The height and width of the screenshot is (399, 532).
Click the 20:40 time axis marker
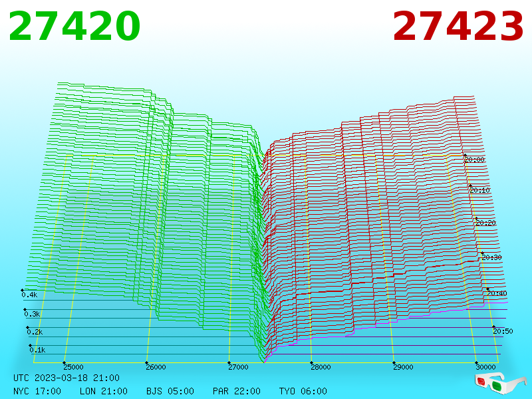point(497,293)
